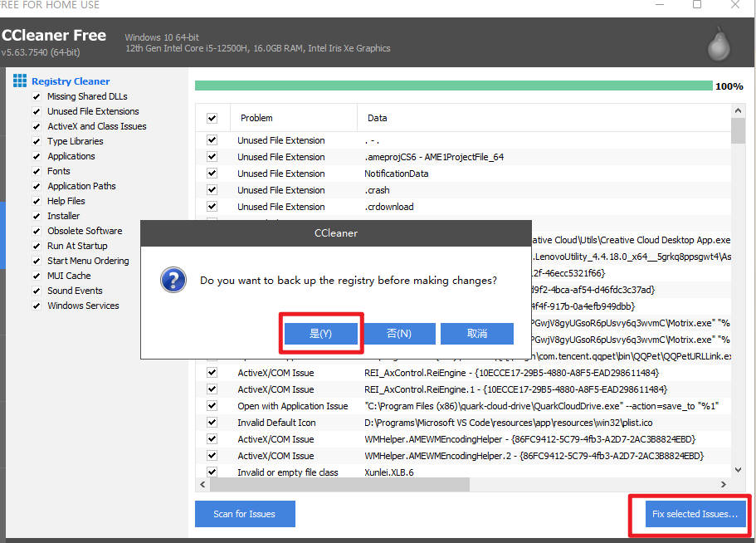
Task: Click Fix selected Issues button
Action: pos(695,514)
